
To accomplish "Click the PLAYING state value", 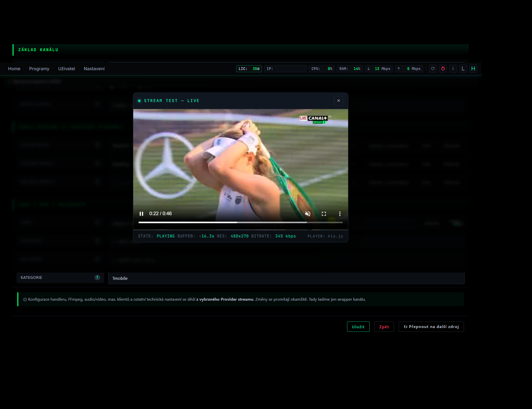I will pyautogui.click(x=166, y=236).
